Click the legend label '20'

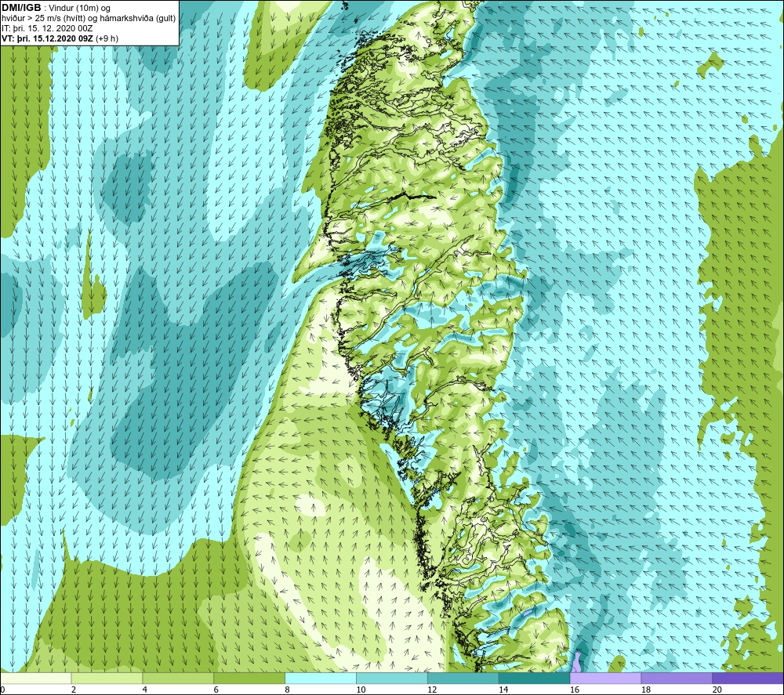tap(717, 690)
